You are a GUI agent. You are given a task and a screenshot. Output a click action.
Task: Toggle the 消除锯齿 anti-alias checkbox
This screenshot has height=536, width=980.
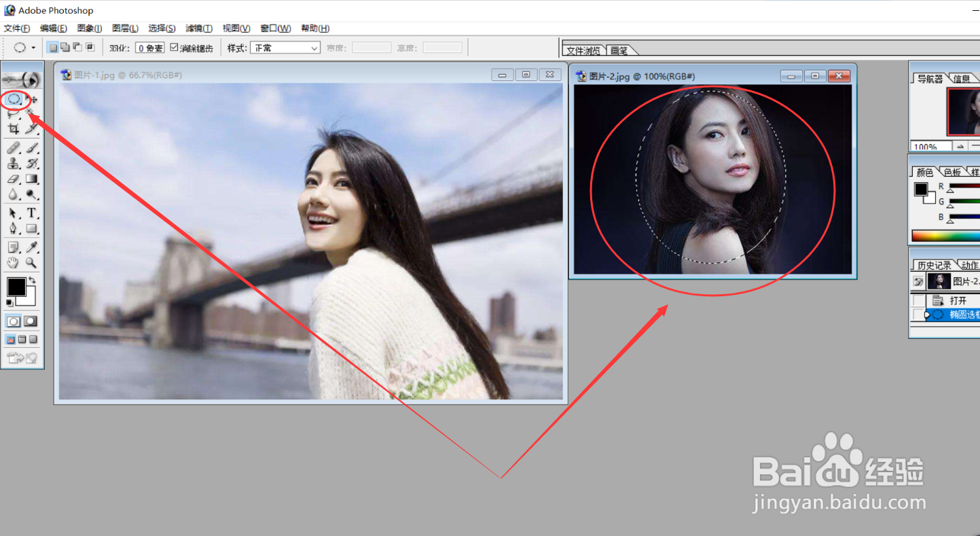click(175, 48)
